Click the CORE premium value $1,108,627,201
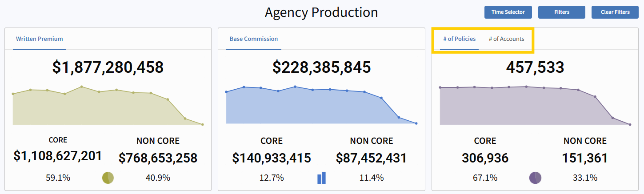This screenshot has width=644, height=194. [58, 156]
